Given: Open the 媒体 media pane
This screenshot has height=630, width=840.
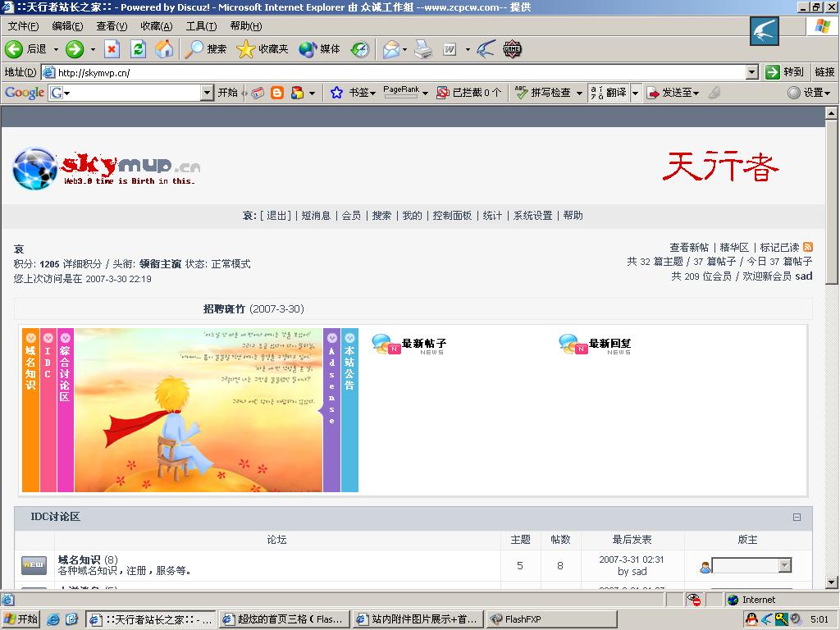Looking at the screenshot, I should pyautogui.click(x=319, y=49).
